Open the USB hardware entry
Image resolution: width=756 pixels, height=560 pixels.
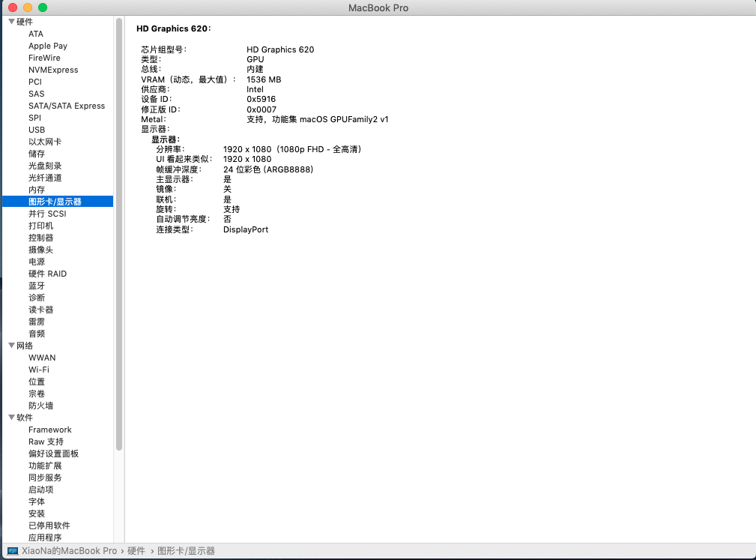pyautogui.click(x=37, y=130)
